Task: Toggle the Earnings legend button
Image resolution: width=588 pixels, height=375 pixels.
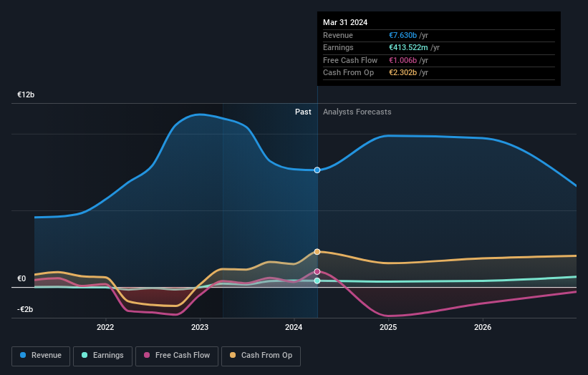Action: click(102, 356)
